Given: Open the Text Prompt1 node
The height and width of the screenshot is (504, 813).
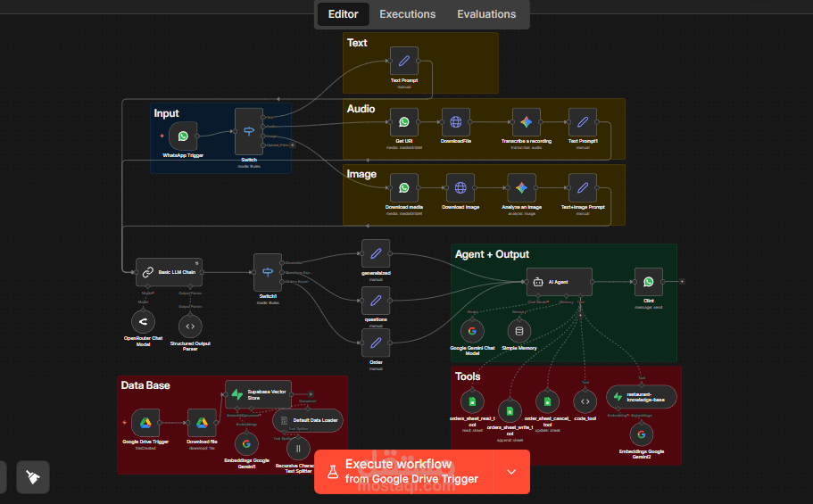Looking at the screenshot, I should pyautogui.click(x=583, y=122).
